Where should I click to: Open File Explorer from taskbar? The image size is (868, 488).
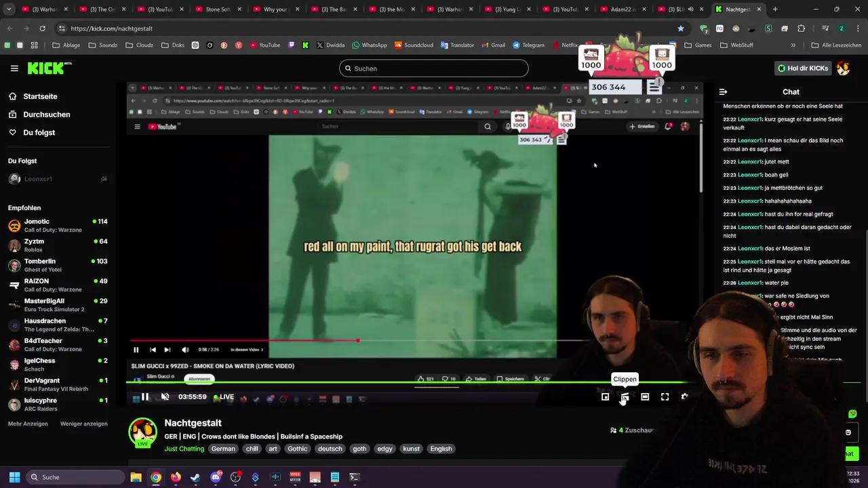(136, 477)
